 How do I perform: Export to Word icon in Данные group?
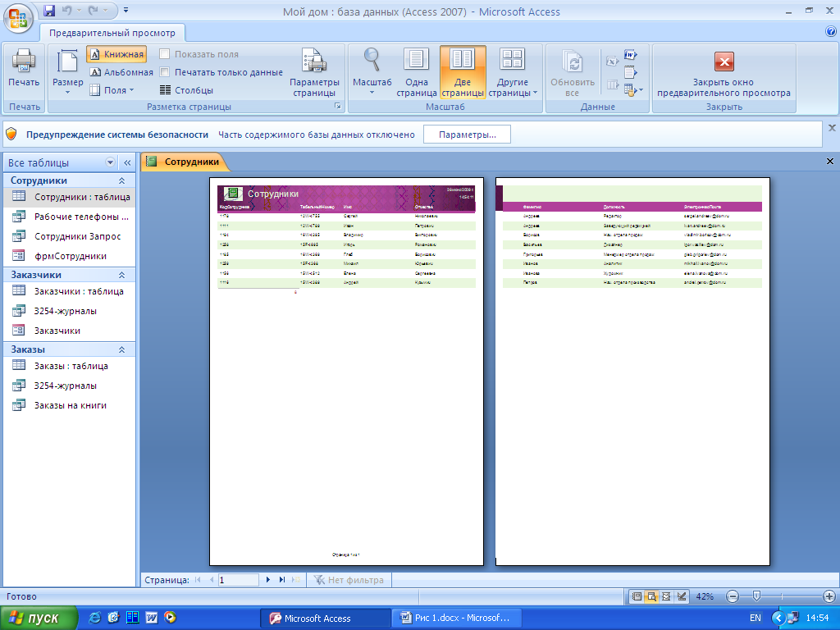(631, 54)
